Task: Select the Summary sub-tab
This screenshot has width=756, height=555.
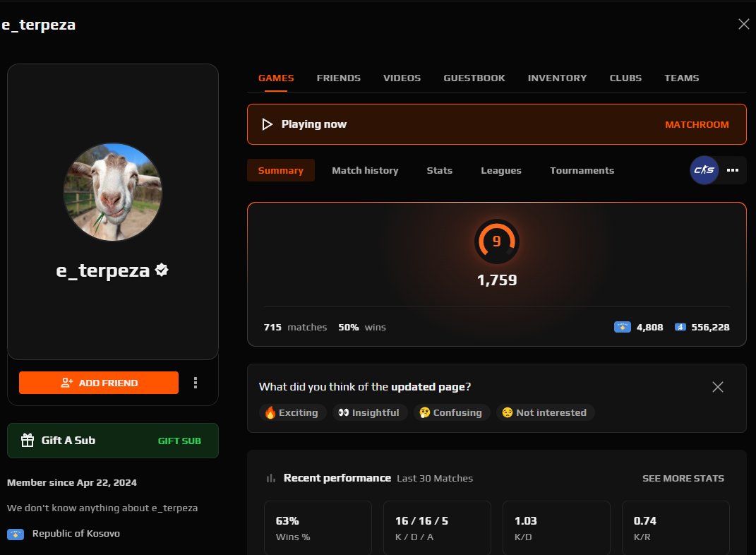Action: point(281,170)
